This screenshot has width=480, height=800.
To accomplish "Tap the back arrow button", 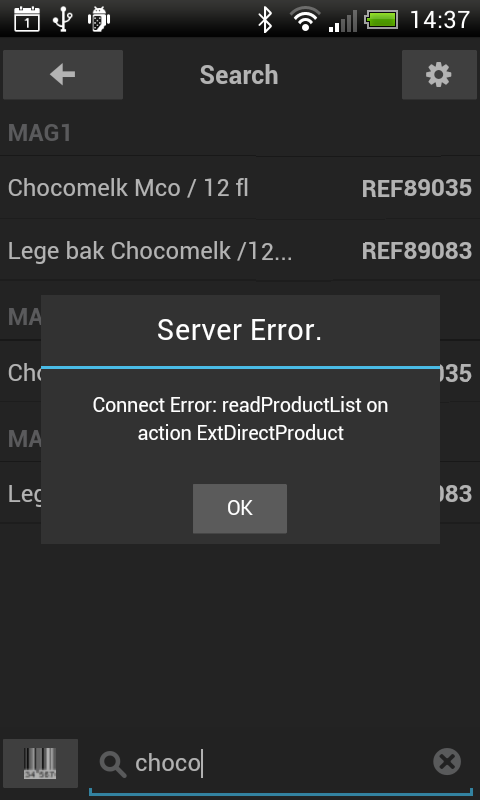I will click(63, 74).
